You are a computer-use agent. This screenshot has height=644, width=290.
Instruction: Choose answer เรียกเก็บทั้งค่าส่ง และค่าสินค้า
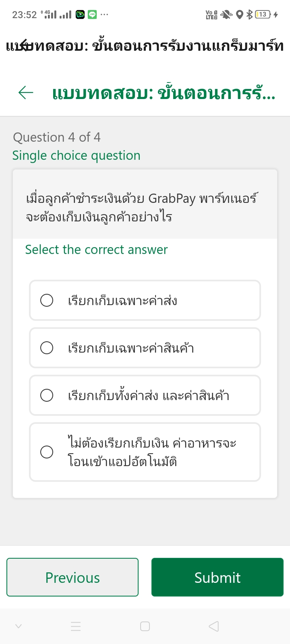pyautogui.click(x=47, y=395)
